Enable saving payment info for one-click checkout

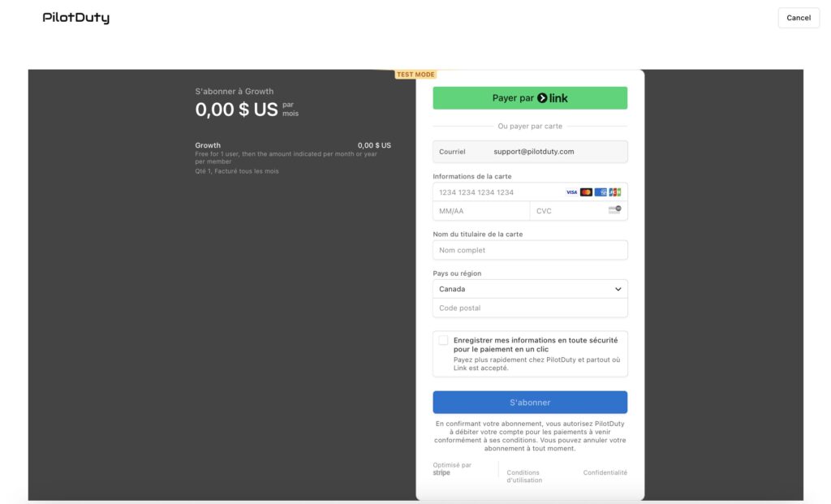tap(442, 339)
